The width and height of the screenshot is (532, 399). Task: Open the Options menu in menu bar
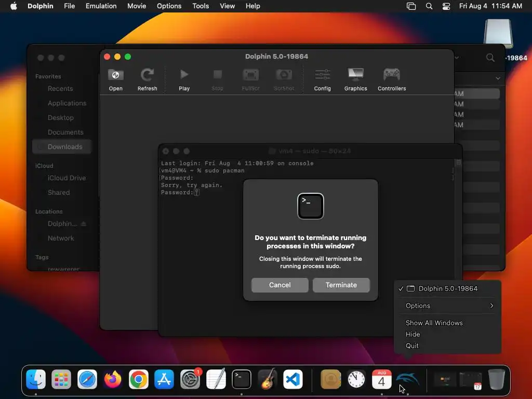pyautogui.click(x=169, y=6)
